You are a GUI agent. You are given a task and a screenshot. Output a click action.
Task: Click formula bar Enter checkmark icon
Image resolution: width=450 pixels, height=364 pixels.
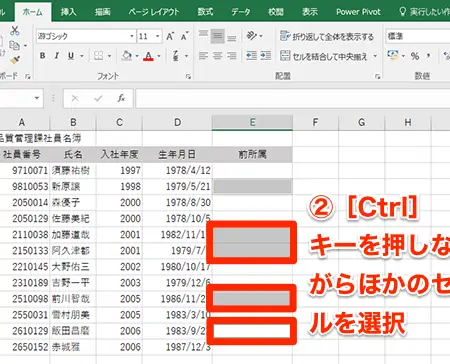98,98
